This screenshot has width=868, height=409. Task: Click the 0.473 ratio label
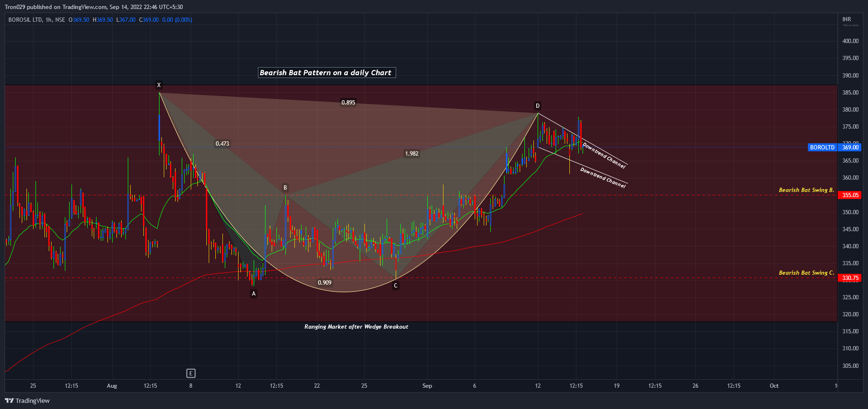[x=222, y=144]
